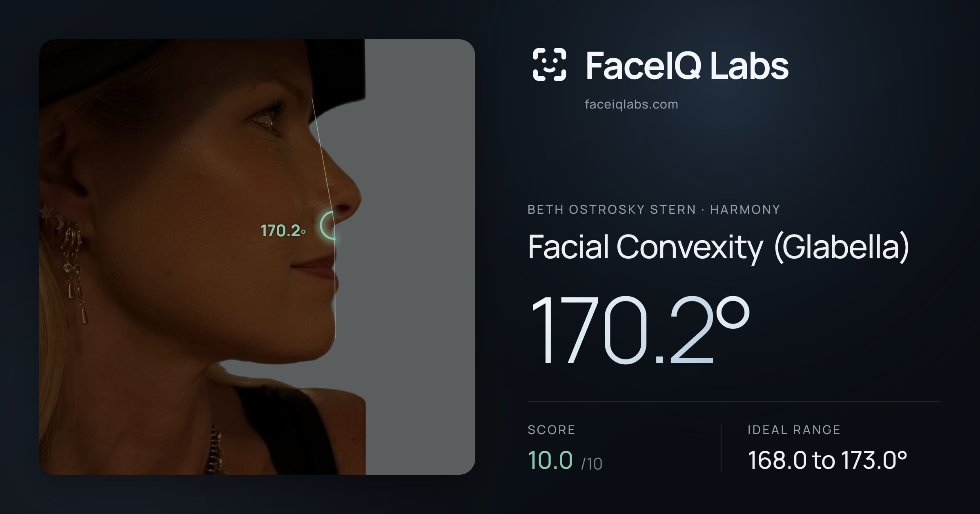The image size is (980, 514).
Task: Click the SCORE label
Action: tap(551, 430)
